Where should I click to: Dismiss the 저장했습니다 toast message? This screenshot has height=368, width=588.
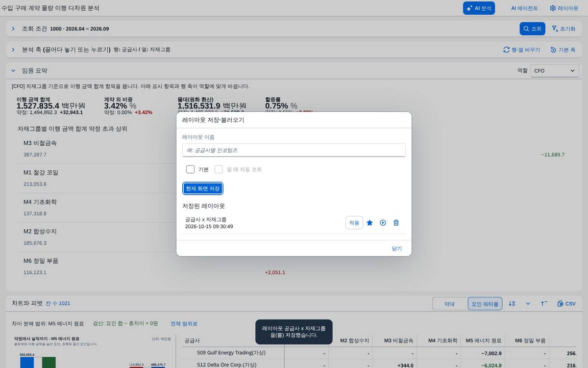click(x=294, y=332)
